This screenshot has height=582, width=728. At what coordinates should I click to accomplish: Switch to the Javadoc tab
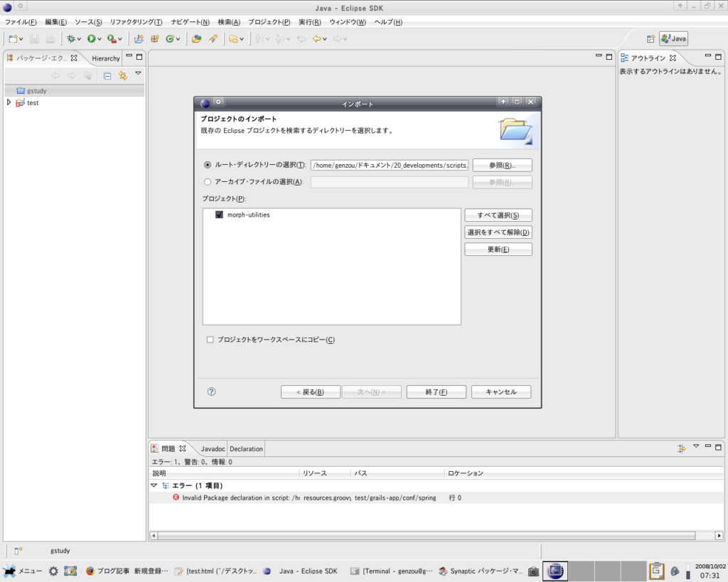click(213, 449)
